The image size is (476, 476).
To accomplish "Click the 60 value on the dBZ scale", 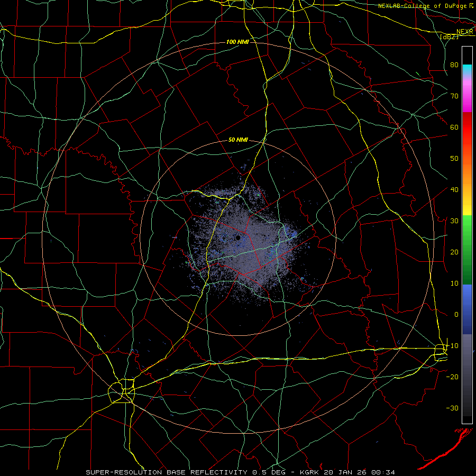I will click(x=454, y=127).
